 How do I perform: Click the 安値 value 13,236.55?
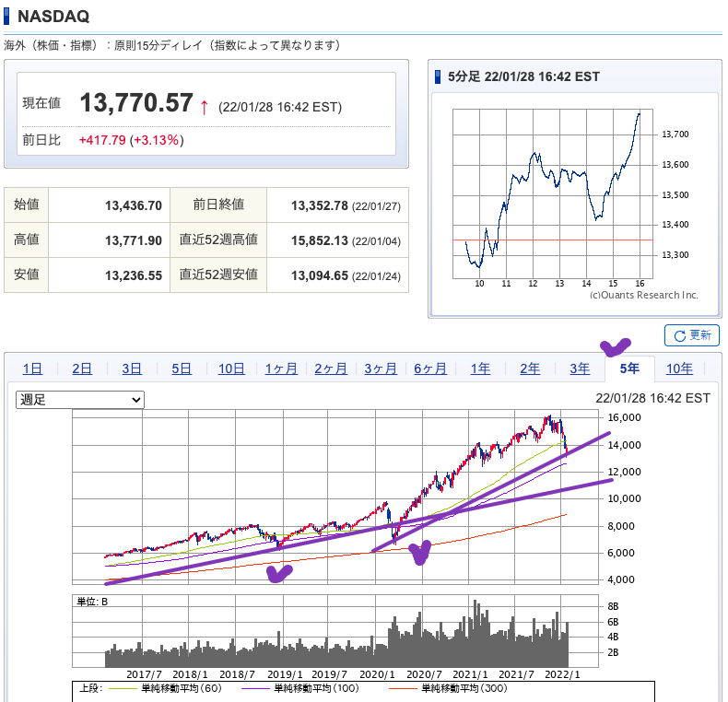pyautogui.click(x=134, y=275)
